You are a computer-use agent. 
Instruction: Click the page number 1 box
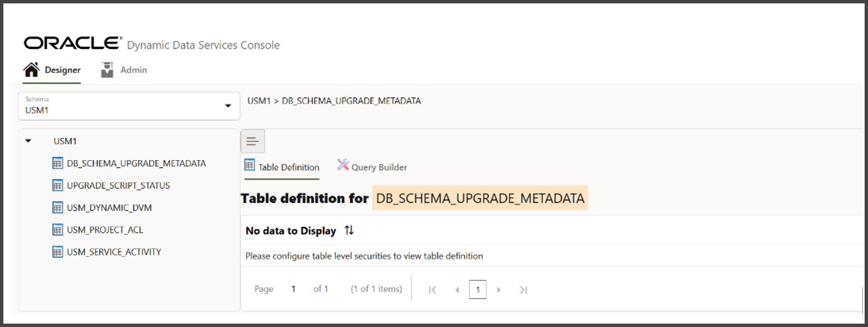pyautogui.click(x=478, y=289)
